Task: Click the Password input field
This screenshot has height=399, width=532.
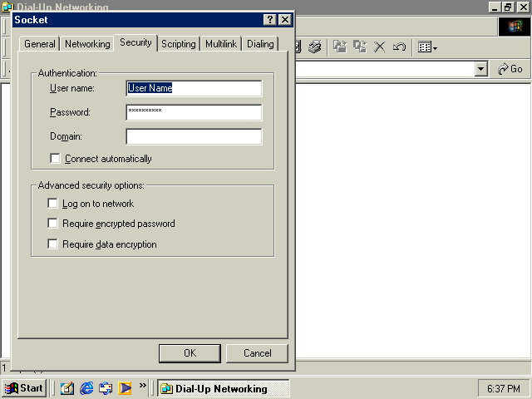Action: point(194,112)
